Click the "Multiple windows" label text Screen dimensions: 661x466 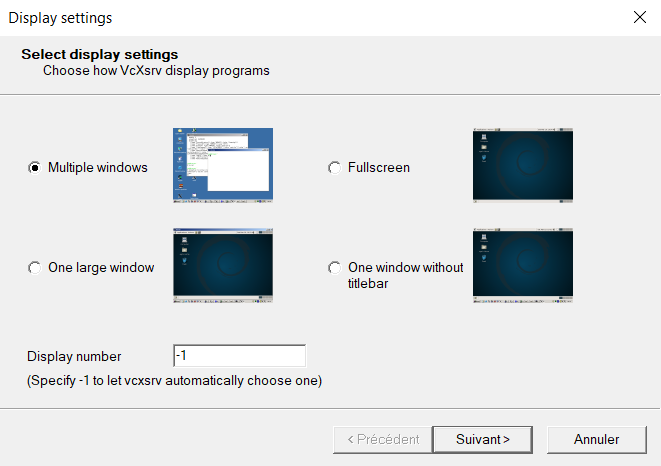(97, 168)
